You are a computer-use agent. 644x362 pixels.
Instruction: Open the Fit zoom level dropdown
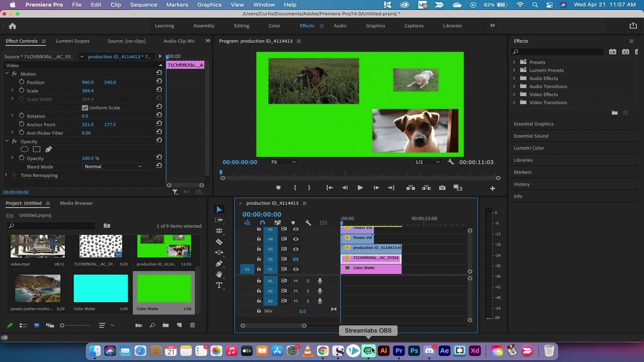(283, 162)
